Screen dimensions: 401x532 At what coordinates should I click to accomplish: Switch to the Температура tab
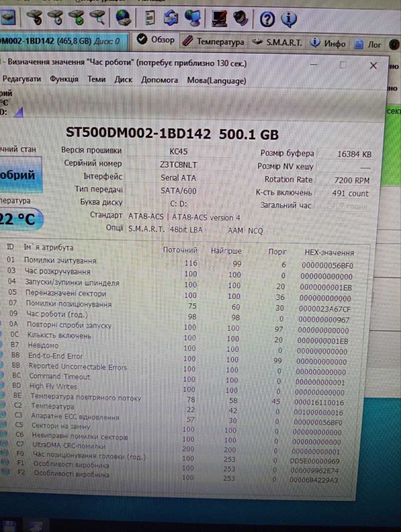[x=213, y=41]
